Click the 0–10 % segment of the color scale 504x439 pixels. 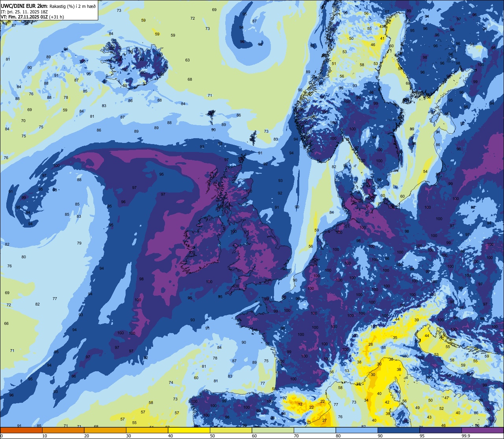click(21, 430)
